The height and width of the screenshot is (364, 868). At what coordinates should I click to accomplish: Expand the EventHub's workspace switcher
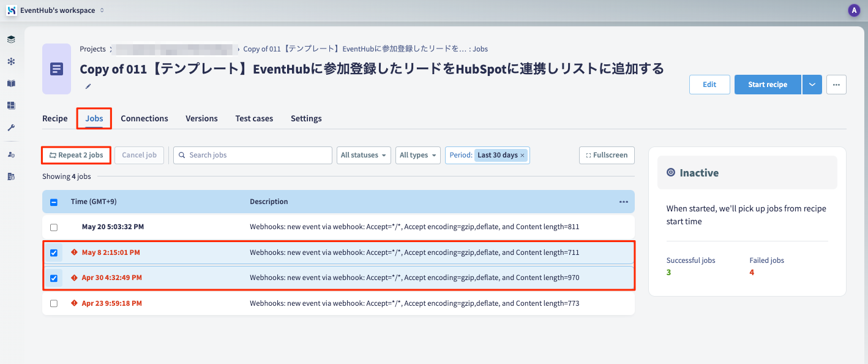[62, 10]
